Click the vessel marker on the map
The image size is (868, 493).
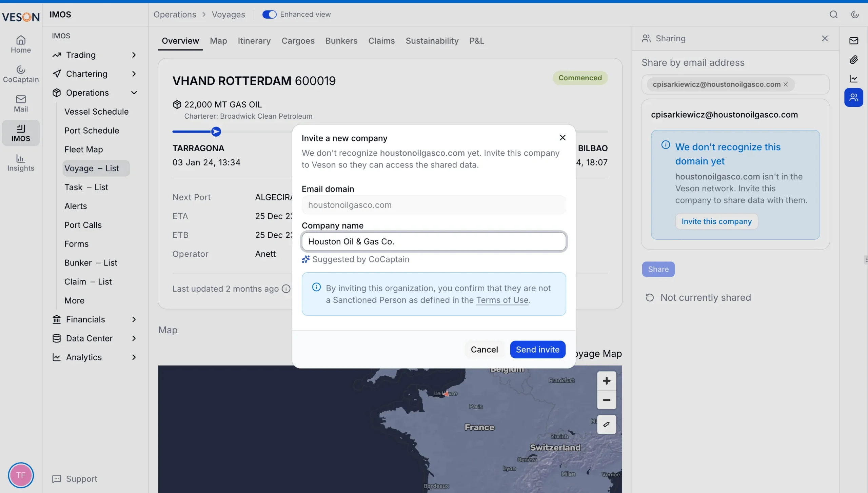pos(446,393)
